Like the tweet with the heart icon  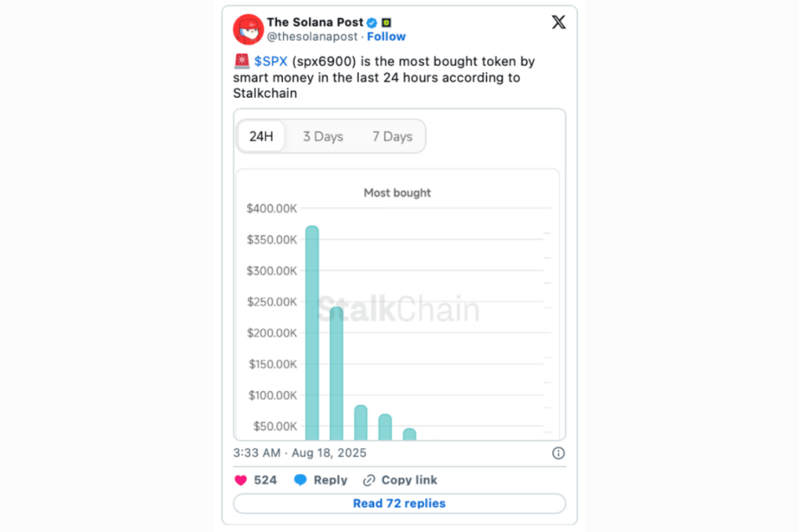(241, 480)
